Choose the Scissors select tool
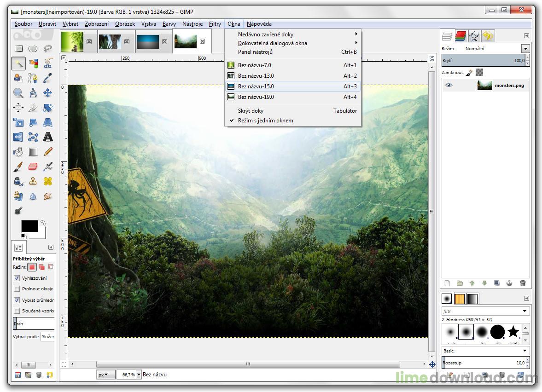Viewport: 542px width, 392px height. pos(47,63)
